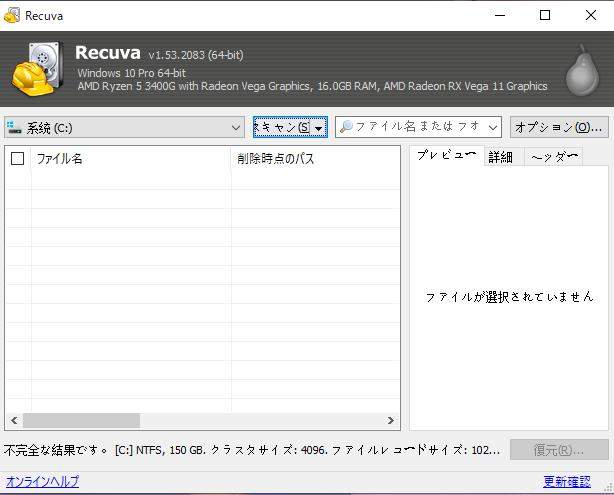The image size is (614, 495).
Task: Open オプション(O)... settings
Action: 559,127
